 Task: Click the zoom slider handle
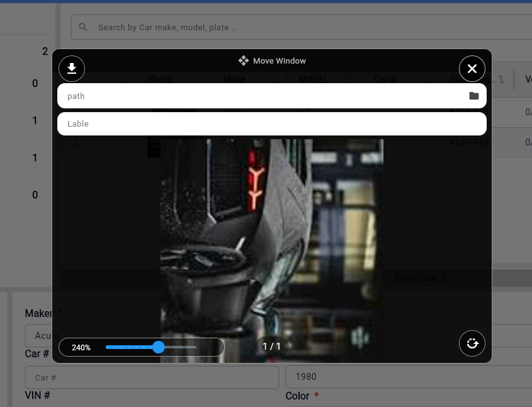coord(159,347)
